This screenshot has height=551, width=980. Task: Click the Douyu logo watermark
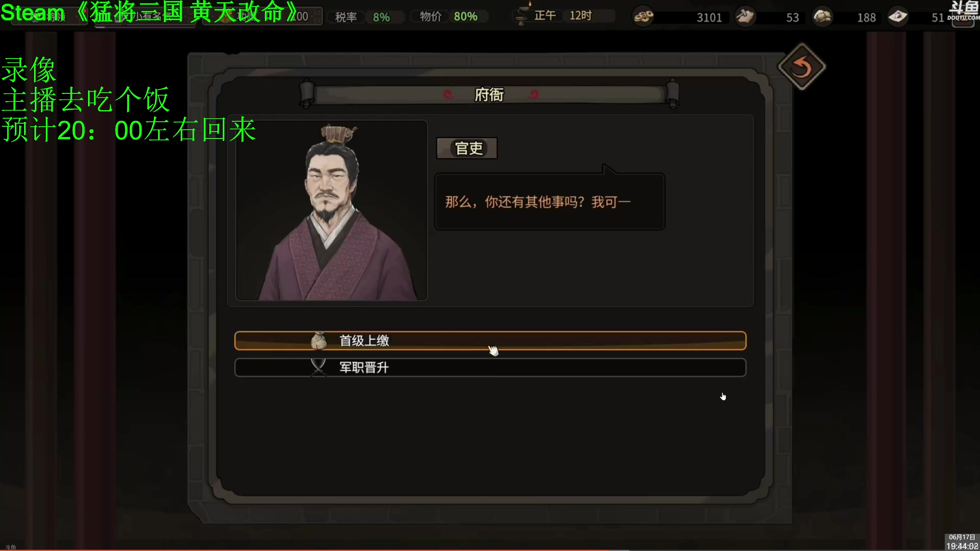[x=964, y=11]
